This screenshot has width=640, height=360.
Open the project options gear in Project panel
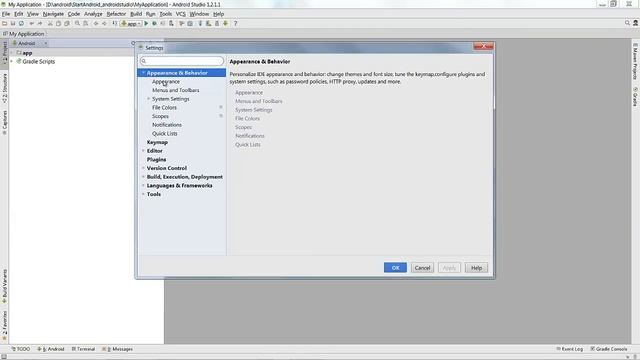click(133, 43)
